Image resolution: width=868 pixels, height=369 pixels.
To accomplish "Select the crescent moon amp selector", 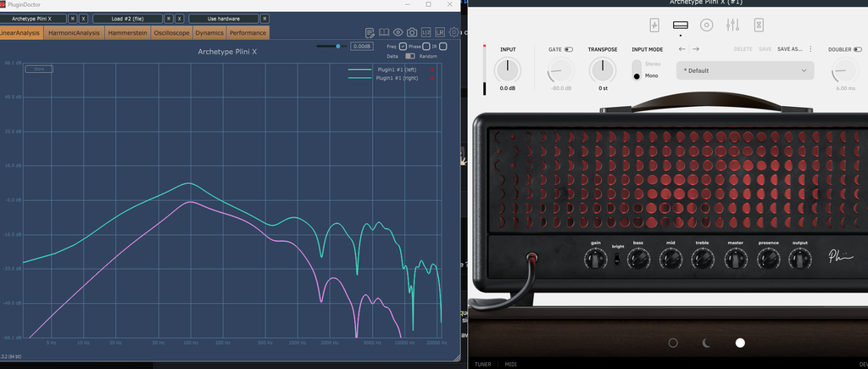I will 706,343.
